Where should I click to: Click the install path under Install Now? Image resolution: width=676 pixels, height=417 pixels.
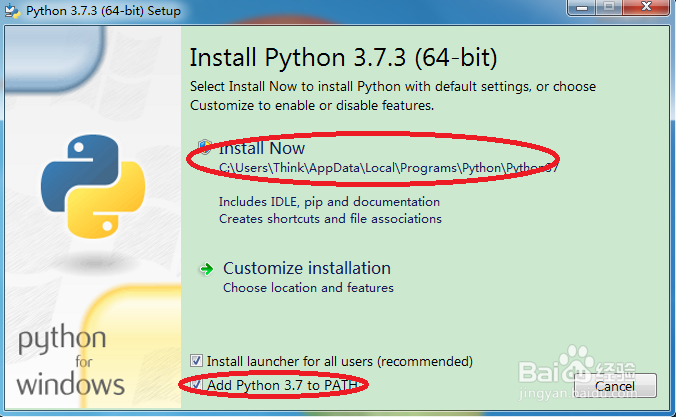click(x=388, y=168)
